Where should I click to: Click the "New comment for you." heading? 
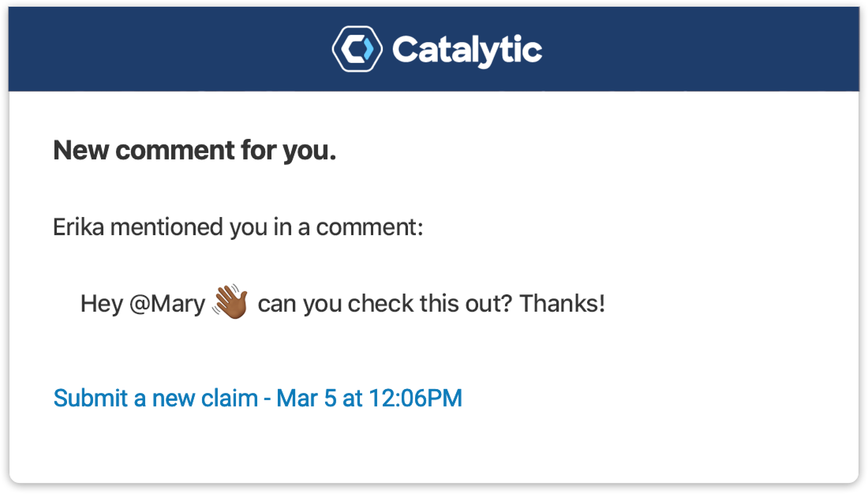(x=195, y=151)
